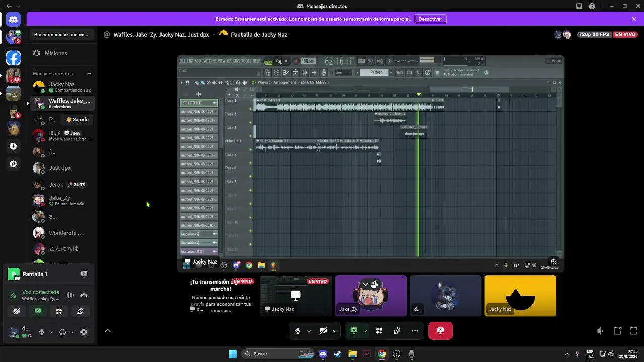
Task: Go back with title bar arrow
Action: coord(9,6)
